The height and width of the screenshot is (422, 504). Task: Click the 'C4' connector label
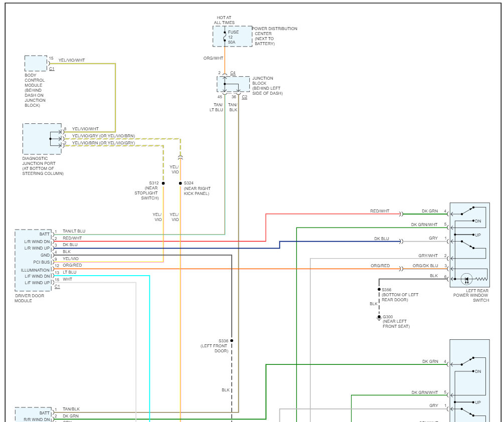[x=233, y=73]
